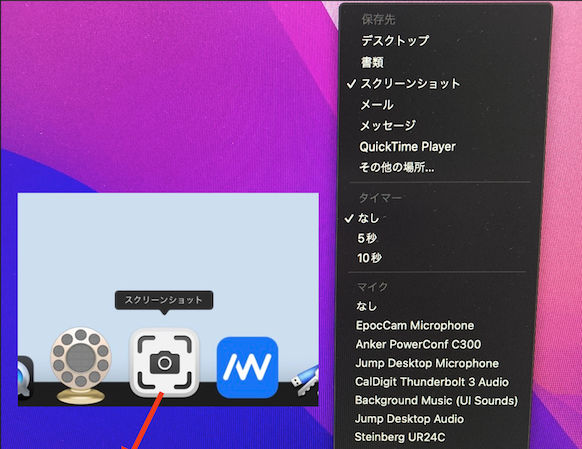582x449 pixels.
Task: Select CalDigit Thunderbolt 3 Audio
Action: point(432,382)
